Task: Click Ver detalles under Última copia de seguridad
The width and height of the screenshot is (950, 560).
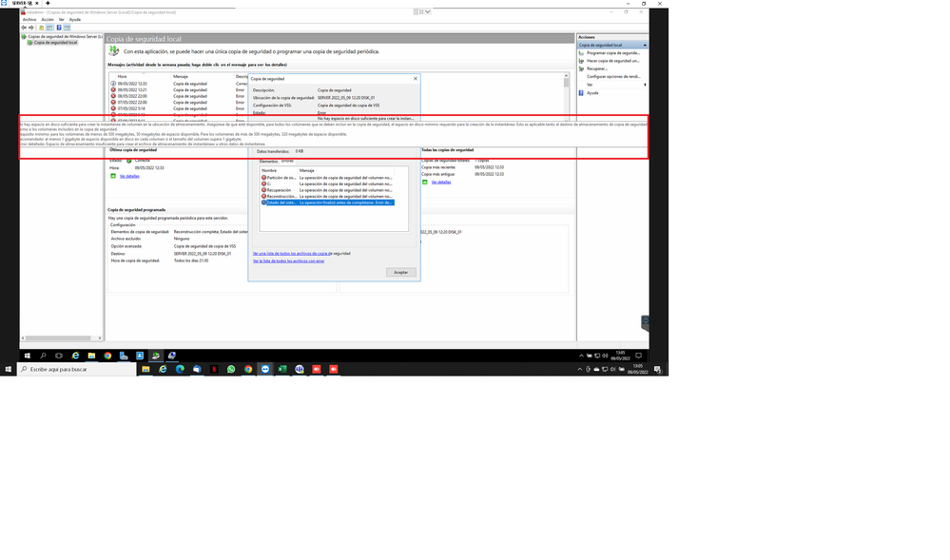Action: (x=129, y=176)
